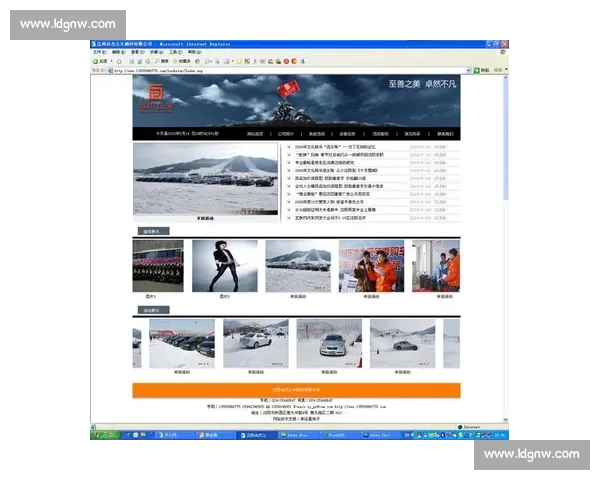Image resolution: width=600 pixels, height=480 pixels.
Task: Open the Favorites (收藏夹) star button
Action: coord(178,61)
